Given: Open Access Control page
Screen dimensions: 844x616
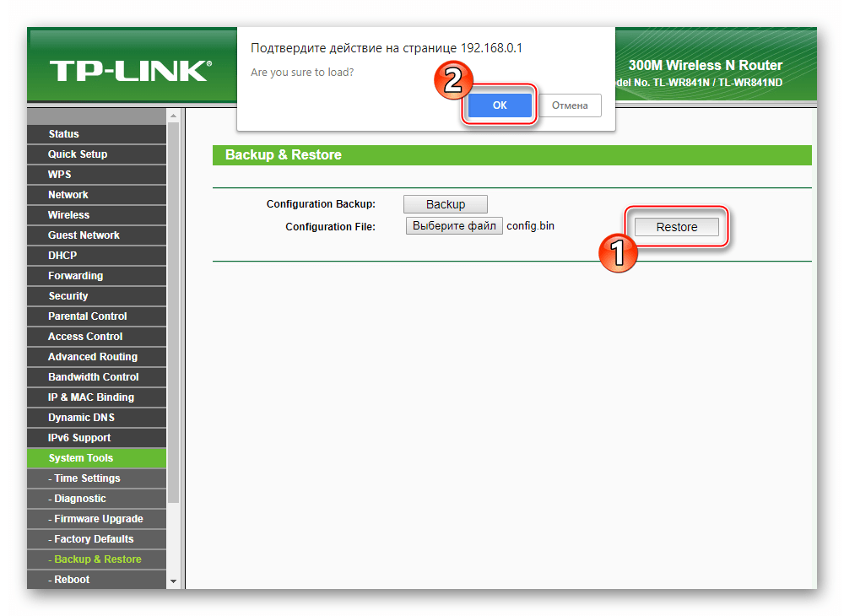Looking at the screenshot, I should coord(96,337).
